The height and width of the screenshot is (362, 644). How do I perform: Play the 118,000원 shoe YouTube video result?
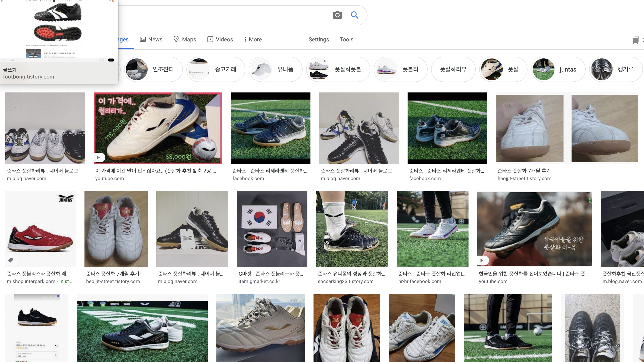coord(98,157)
